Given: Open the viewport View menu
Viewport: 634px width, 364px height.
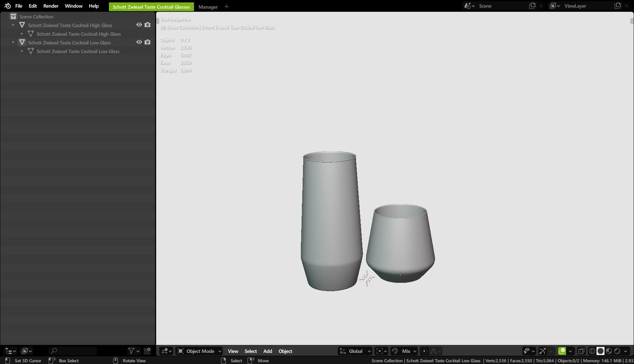Looking at the screenshot, I should click(x=233, y=351).
